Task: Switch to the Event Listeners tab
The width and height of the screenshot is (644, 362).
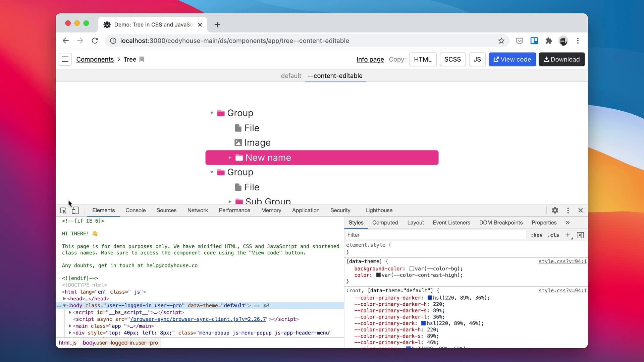Action: 451,223
